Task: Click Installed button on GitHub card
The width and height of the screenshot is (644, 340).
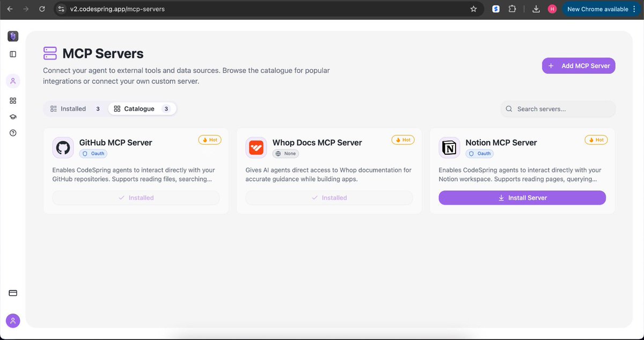Action: [x=136, y=198]
